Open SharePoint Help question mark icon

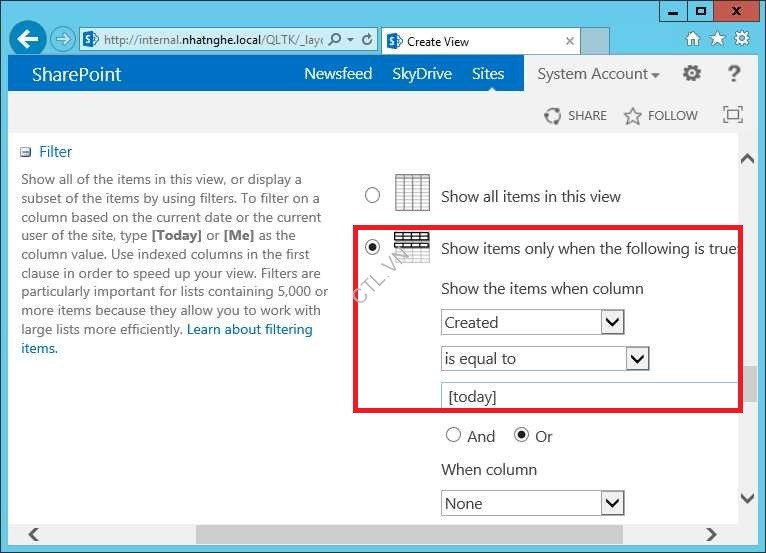[x=734, y=74]
